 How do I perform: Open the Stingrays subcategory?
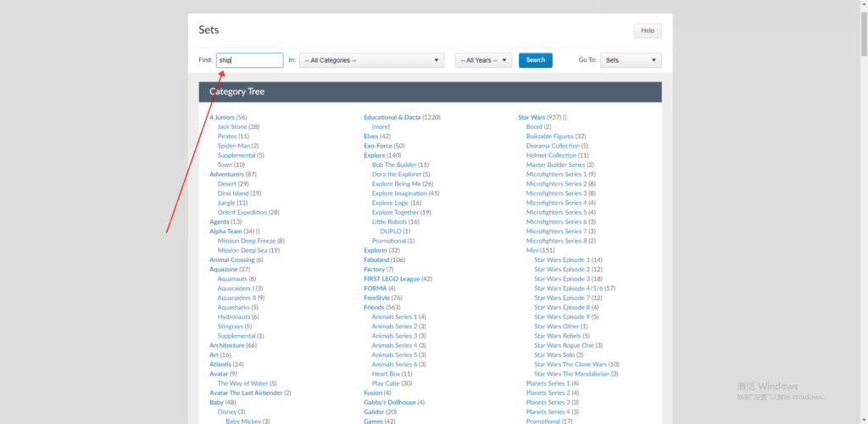click(231, 326)
